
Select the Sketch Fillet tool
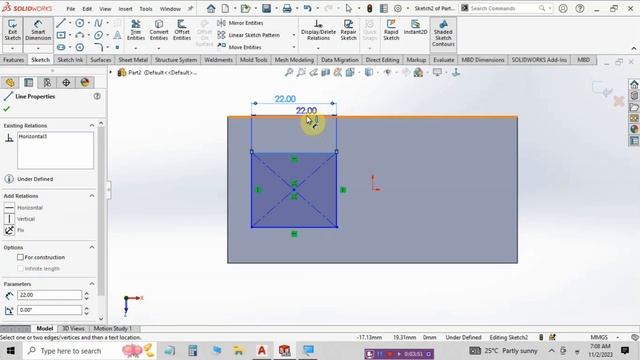[98, 47]
